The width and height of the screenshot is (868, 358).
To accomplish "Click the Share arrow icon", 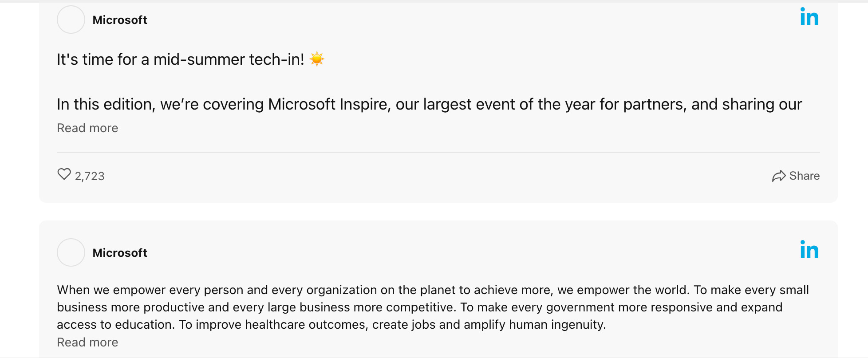I will point(778,176).
